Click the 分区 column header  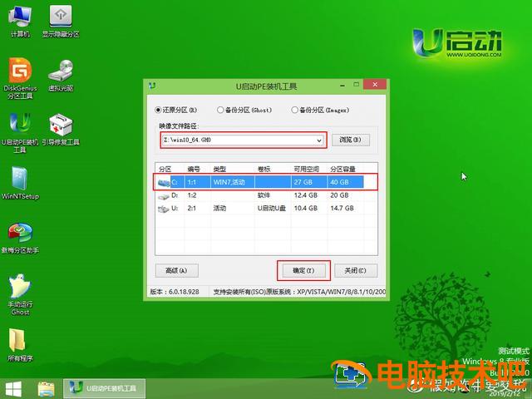click(x=165, y=169)
